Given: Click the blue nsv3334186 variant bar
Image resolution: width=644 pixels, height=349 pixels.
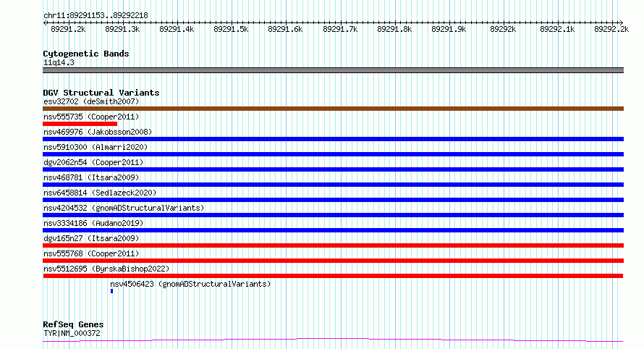Looking at the screenshot, I should tap(333, 230).
